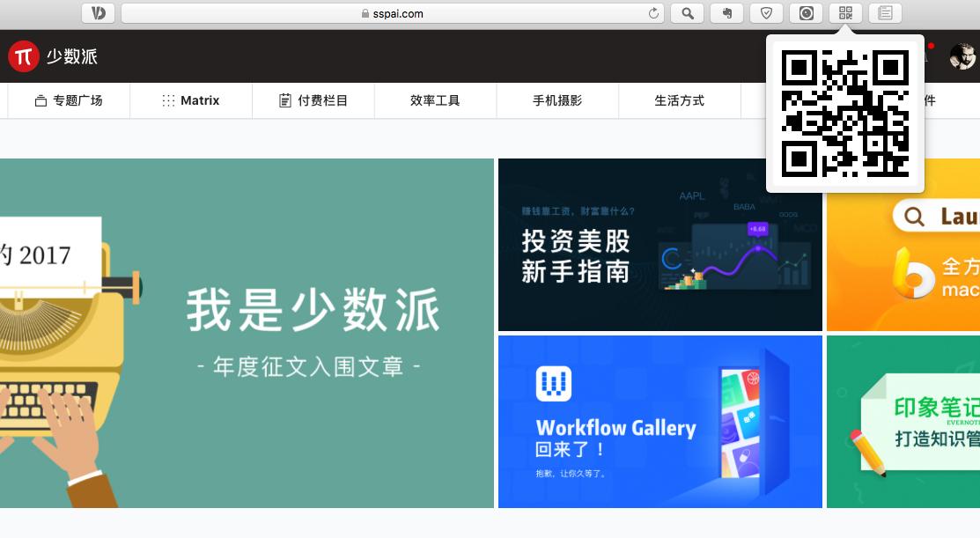Open the 付费栏目 navigation tab
980x538 pixels.
pos(313,100)
